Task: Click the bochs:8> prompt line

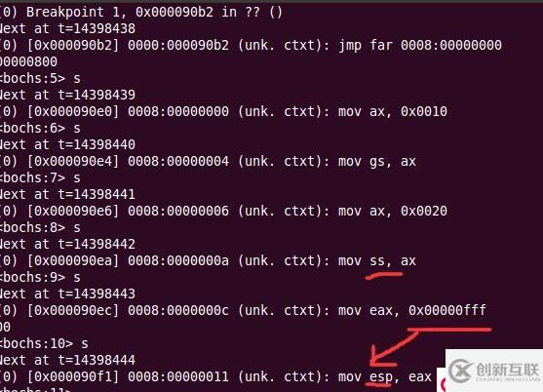Action: click(x=40, y=227)
